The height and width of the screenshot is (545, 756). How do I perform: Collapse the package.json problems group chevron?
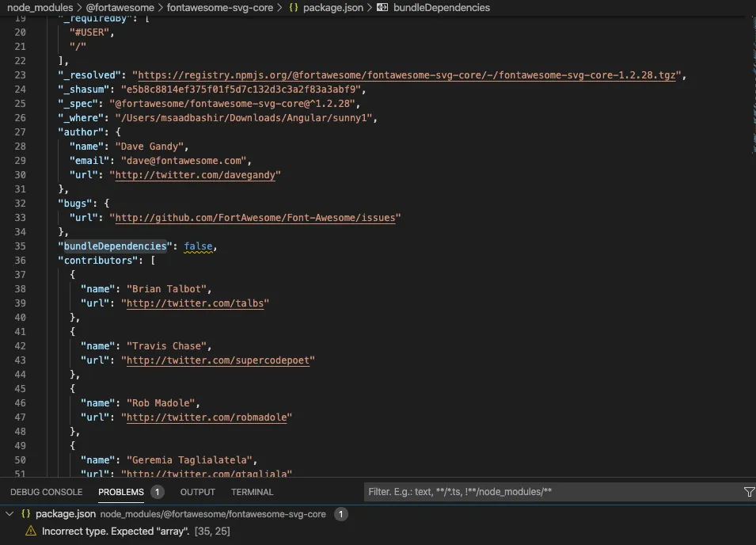[x=9, y=514]
